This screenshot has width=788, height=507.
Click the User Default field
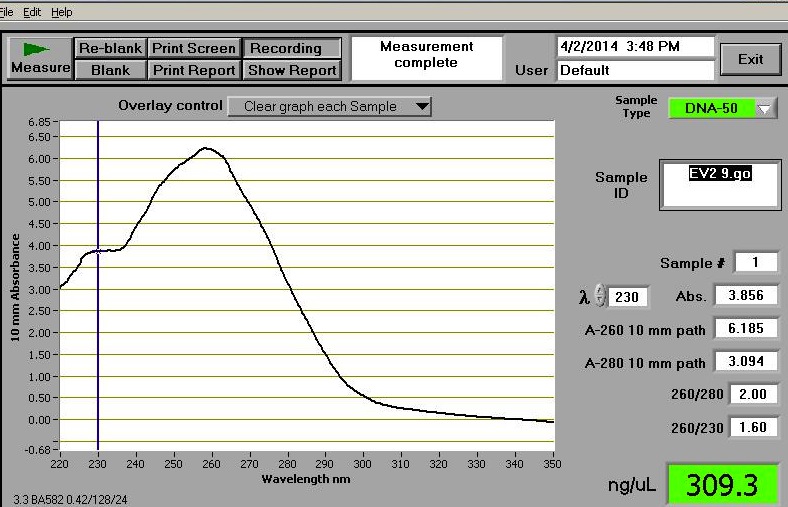click(635, 70)
